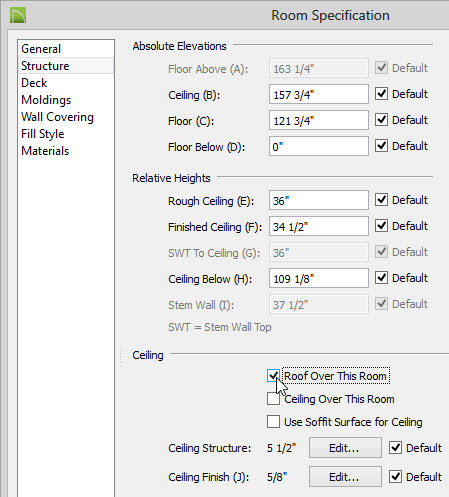Toggle Default checkbox for Floor (C)
This screenshot has width=449, height=497.
pyautogui.click(x=381, y=120)
